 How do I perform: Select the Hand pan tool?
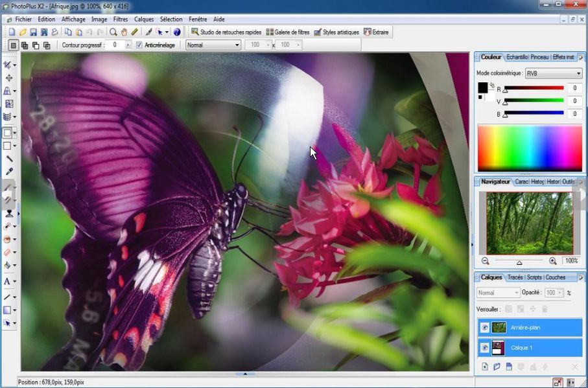coord(124,32)
